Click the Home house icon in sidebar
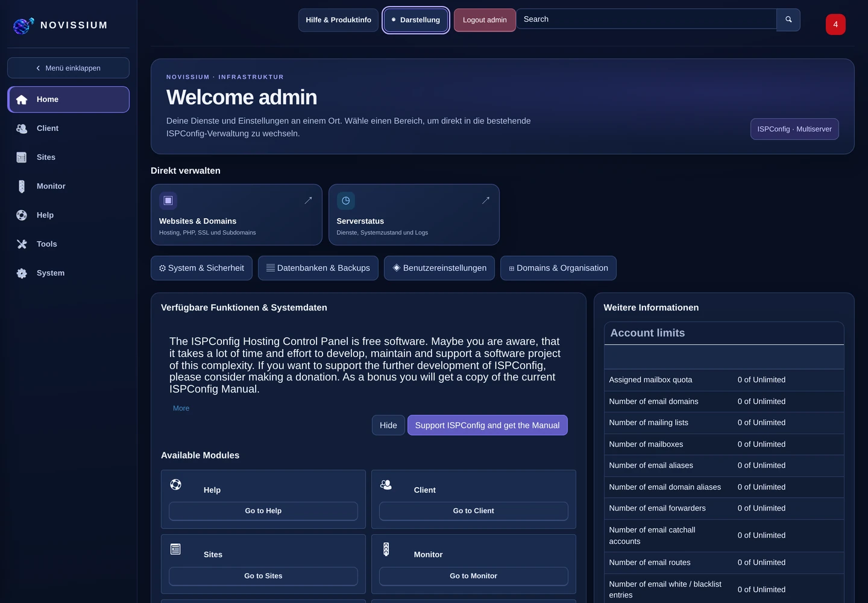The image size is (868, 603). [x=22, y=99]
